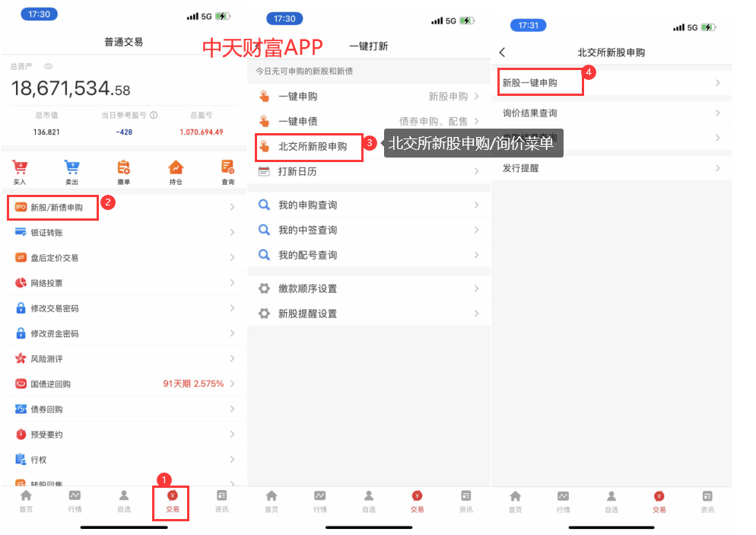Click info icon next to 当日参考盈亏

click(154, 116)
